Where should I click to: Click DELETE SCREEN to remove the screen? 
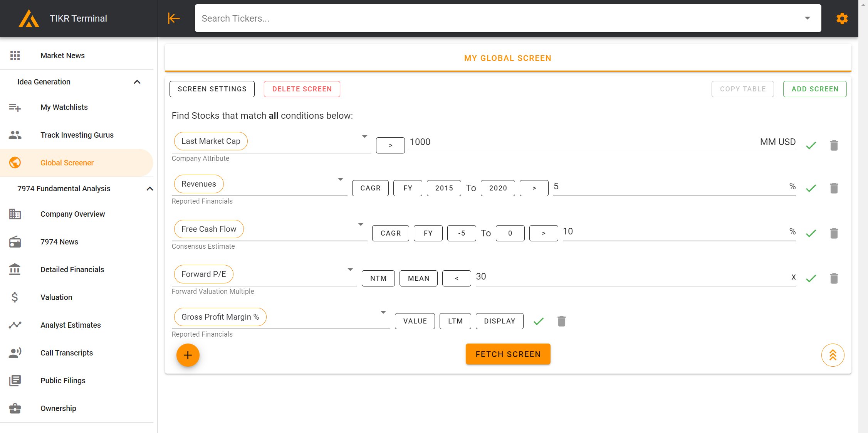302,89
